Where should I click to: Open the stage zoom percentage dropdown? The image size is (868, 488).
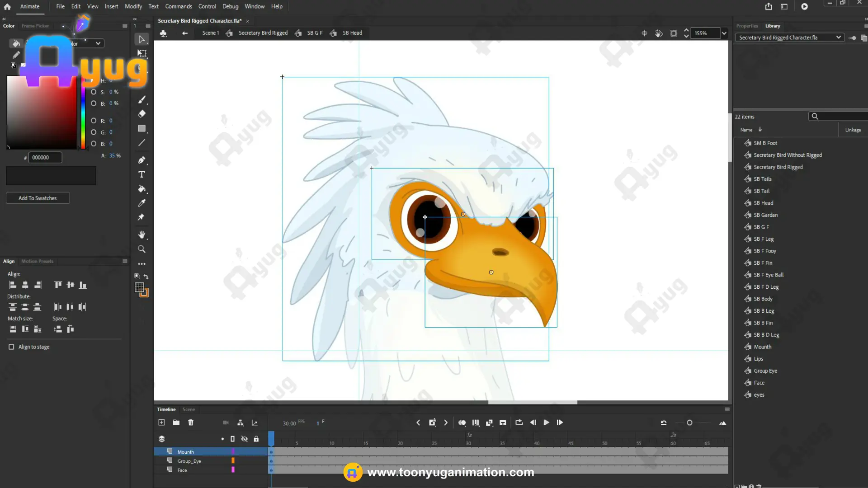[724, 33]
